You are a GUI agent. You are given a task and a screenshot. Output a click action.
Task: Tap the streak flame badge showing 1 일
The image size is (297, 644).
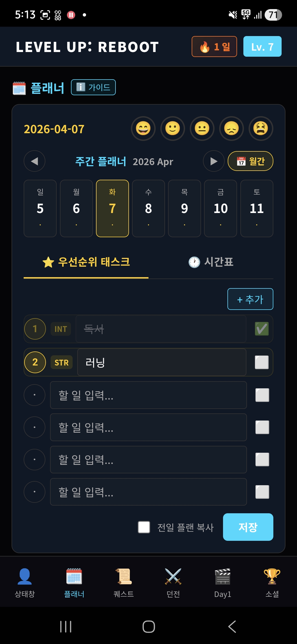pyautogui.click(x=214, y=46)
